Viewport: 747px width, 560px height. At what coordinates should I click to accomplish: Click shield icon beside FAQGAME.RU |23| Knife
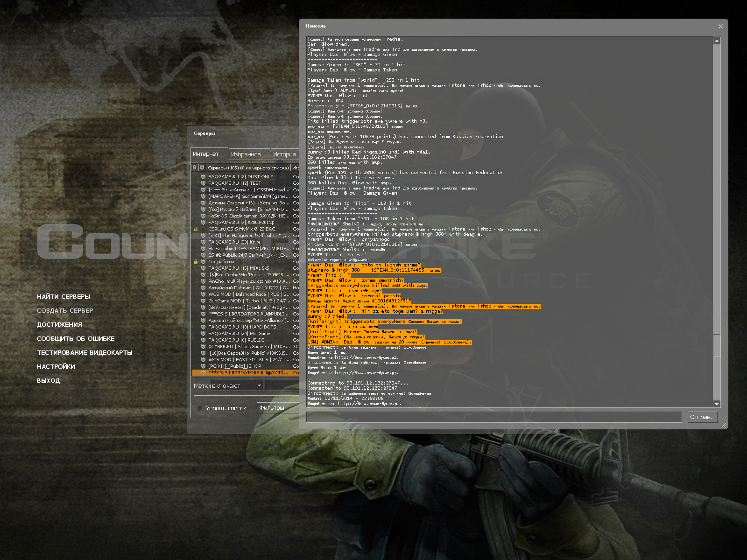203,242
